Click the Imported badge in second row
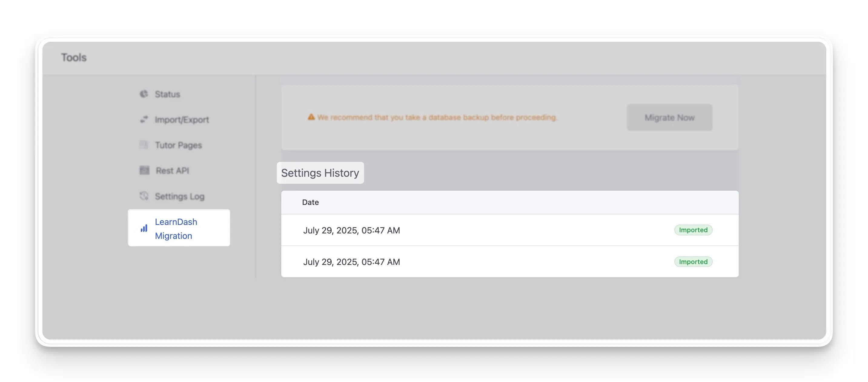Screen dimensions: 868x382 click(x=693, y=262)
